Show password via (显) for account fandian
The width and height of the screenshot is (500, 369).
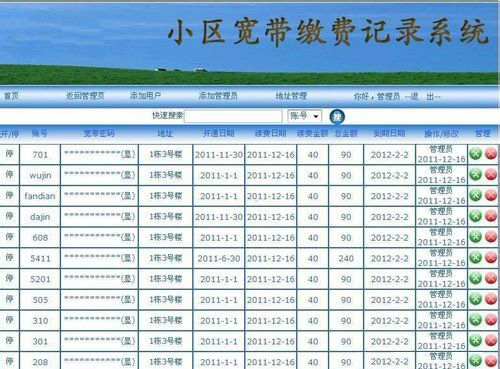tap(128, 195)
